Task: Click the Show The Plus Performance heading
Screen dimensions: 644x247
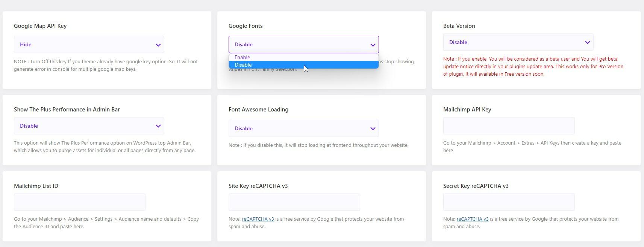Action: (x=67, y=110)
